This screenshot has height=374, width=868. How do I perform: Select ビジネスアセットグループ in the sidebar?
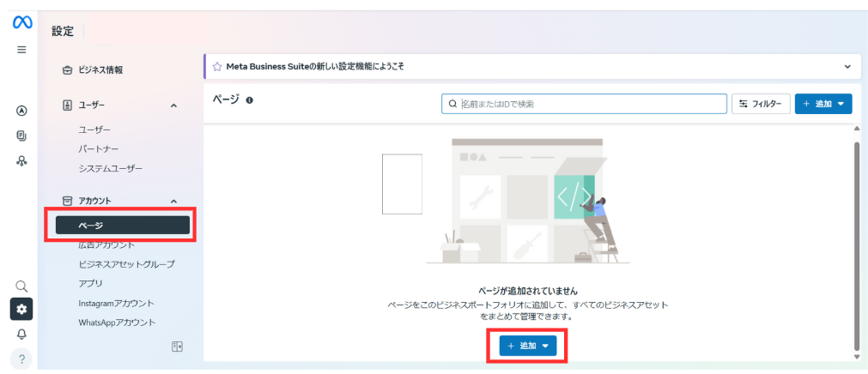(x=127, y=264)
